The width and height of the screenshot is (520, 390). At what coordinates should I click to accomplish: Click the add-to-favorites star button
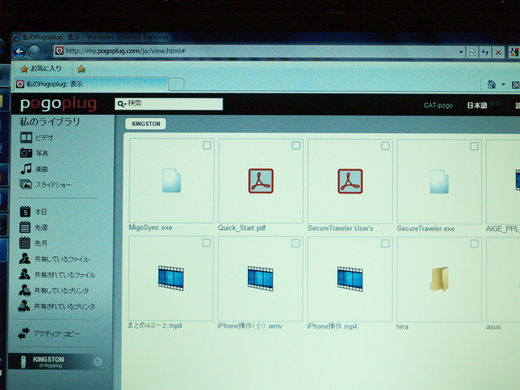click(81, 69)
